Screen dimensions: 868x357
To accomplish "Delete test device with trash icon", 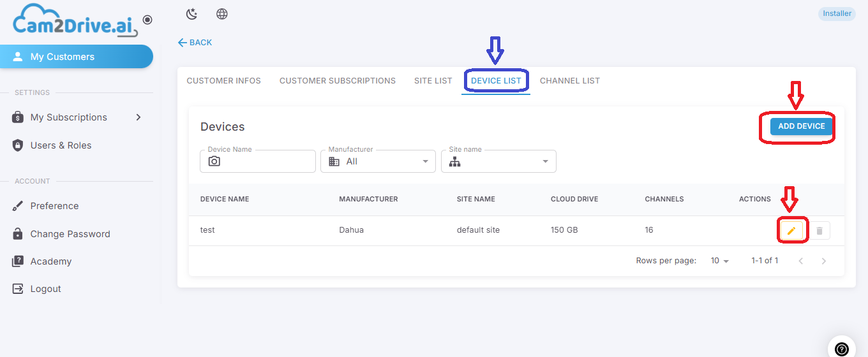I will pyautogui.click(x=819, y=231).
